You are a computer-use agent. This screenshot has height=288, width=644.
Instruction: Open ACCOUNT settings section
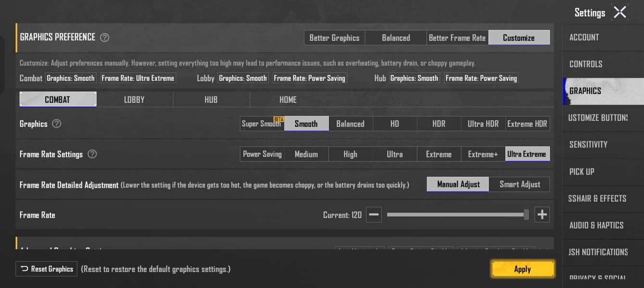point(603,37)
